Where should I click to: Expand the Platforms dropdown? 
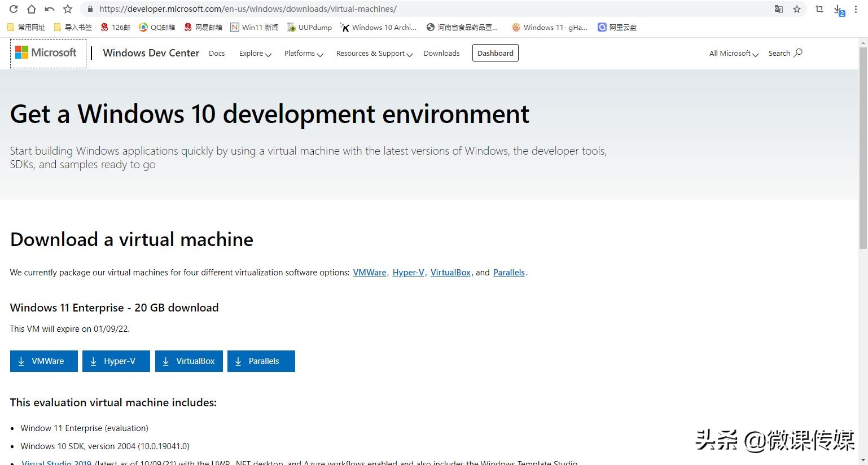[304, 54]
